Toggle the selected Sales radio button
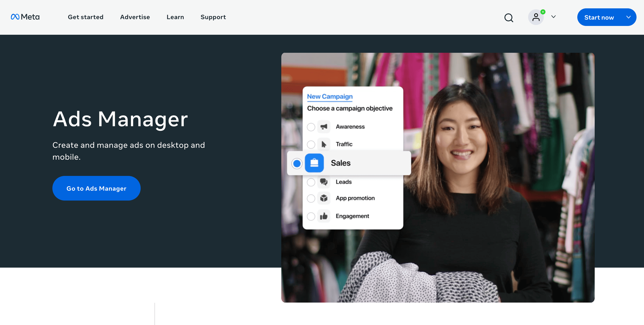This screenshot has height=325, width=644. (x=297, y=163)
